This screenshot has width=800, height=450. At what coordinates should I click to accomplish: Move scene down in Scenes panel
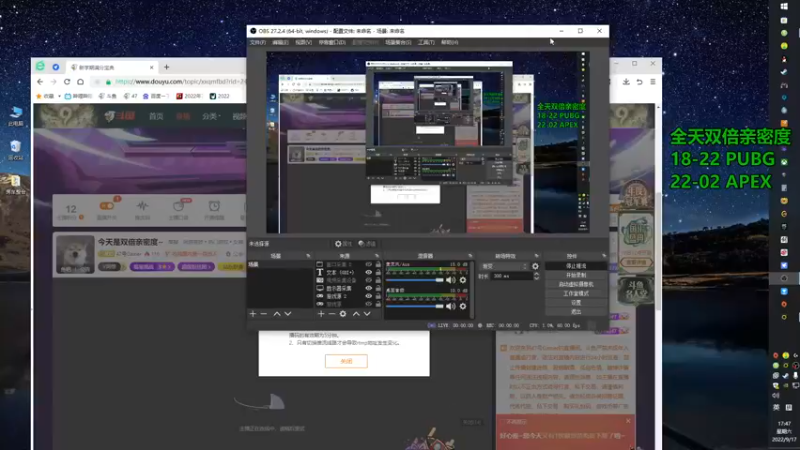coord(288,314)
